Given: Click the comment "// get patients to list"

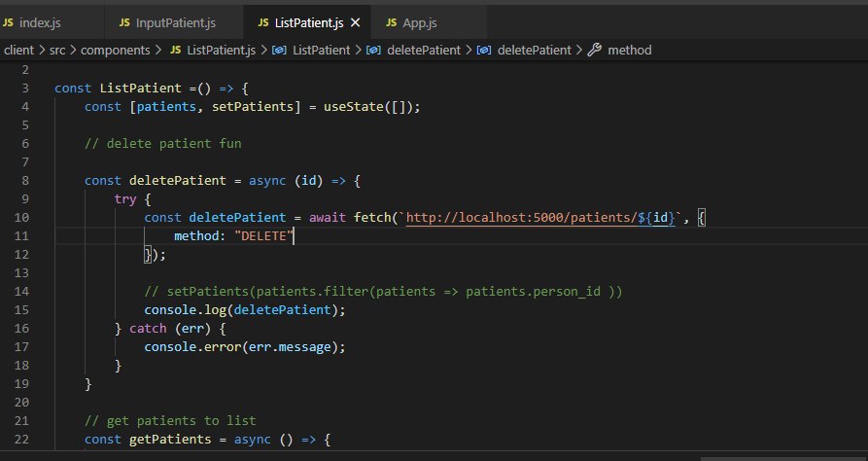Looking at the screenshot, I should coord(170,420).
